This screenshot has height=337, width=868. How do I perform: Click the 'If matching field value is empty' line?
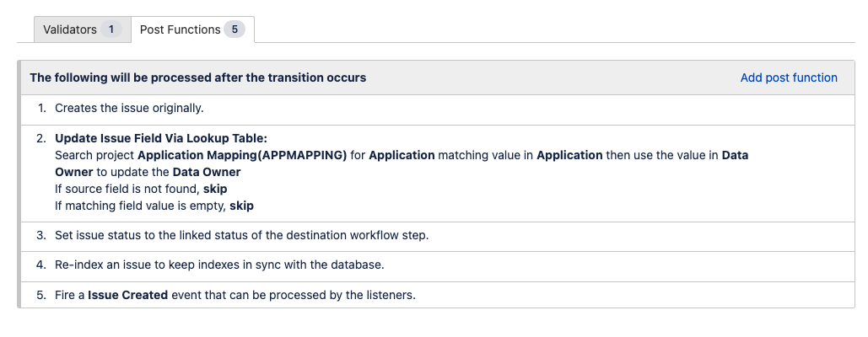point(154,206)
